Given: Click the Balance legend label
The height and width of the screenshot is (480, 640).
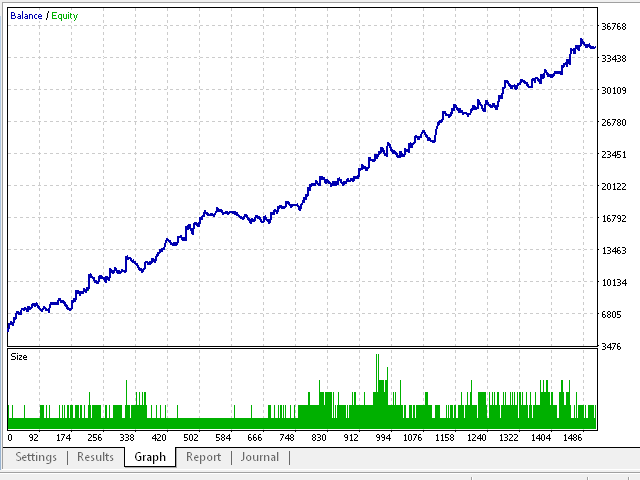Looking at the screenshot, I should point(26,16).
